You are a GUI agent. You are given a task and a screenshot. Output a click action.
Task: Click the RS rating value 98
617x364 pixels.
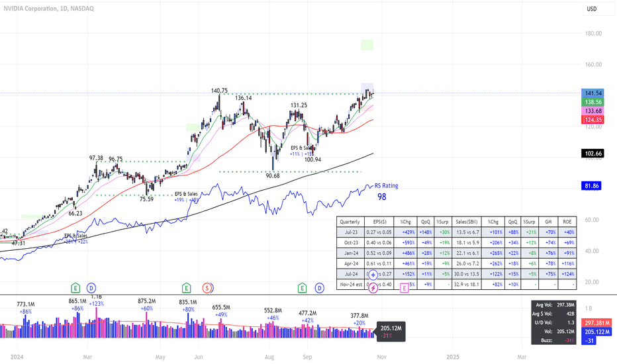(382, 197)
